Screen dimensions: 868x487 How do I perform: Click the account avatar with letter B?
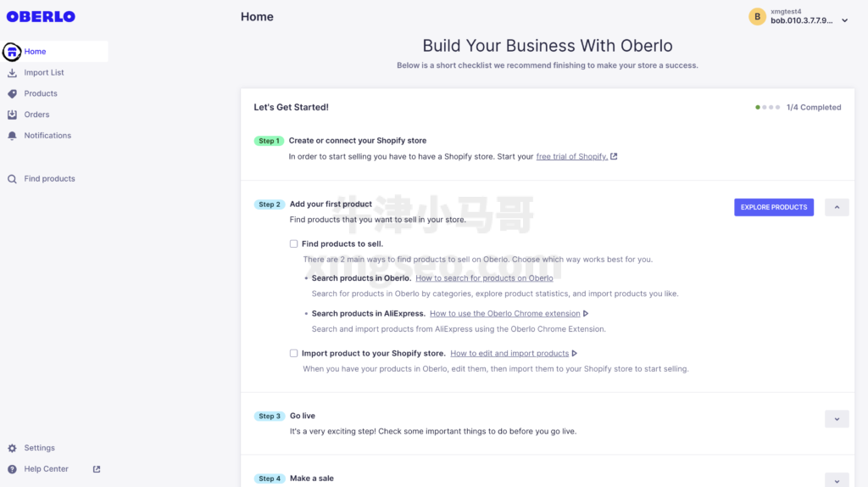(x=757, y=17)
